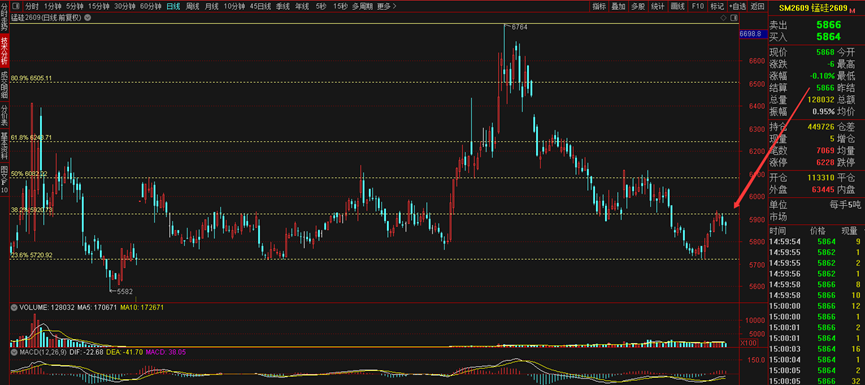Open the 画线 drawing tools
Image resolution: width=865 pixels, height=385 pixels.
point(677,7)
